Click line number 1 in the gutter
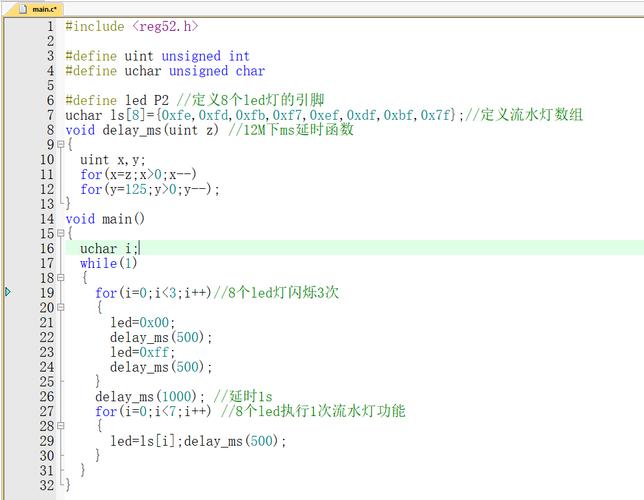The height and width of the screenshot is (500, 644). (50, 26)
